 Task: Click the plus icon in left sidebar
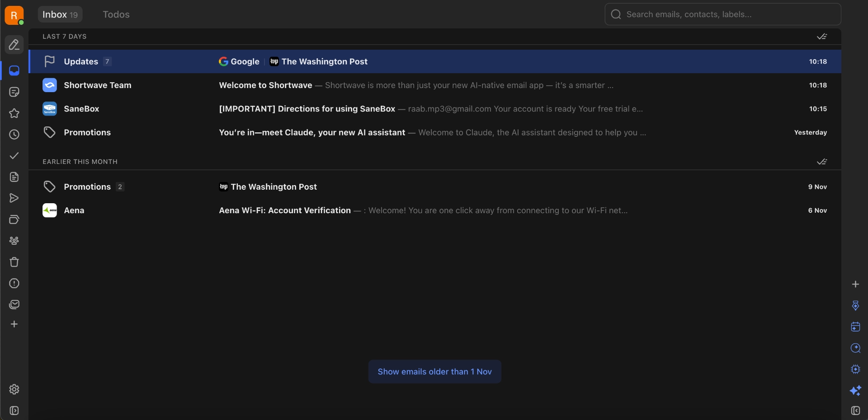coord(14,324)
